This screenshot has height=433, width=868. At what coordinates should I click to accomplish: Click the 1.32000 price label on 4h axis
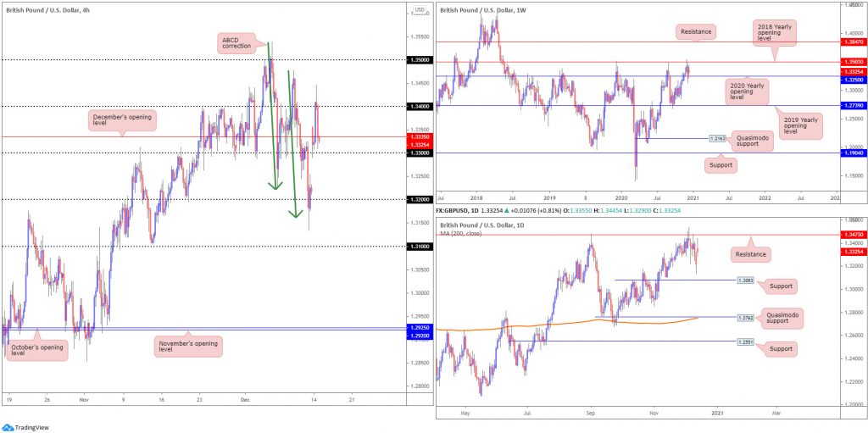[418, 199]
